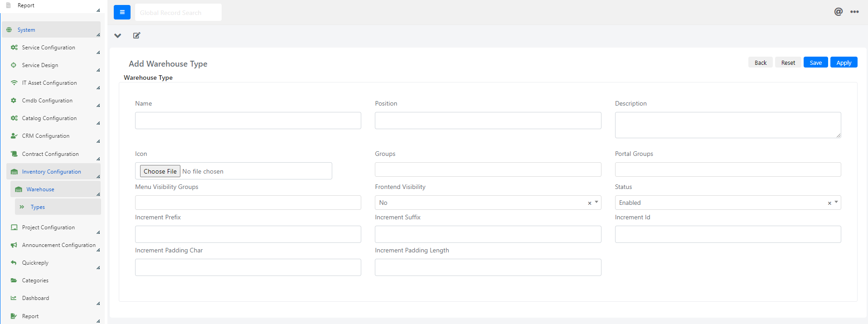Viewport: 868px width, 324px height.
Task: Click the Project Configuration monitor icon
Action: (x=14, y=227)
